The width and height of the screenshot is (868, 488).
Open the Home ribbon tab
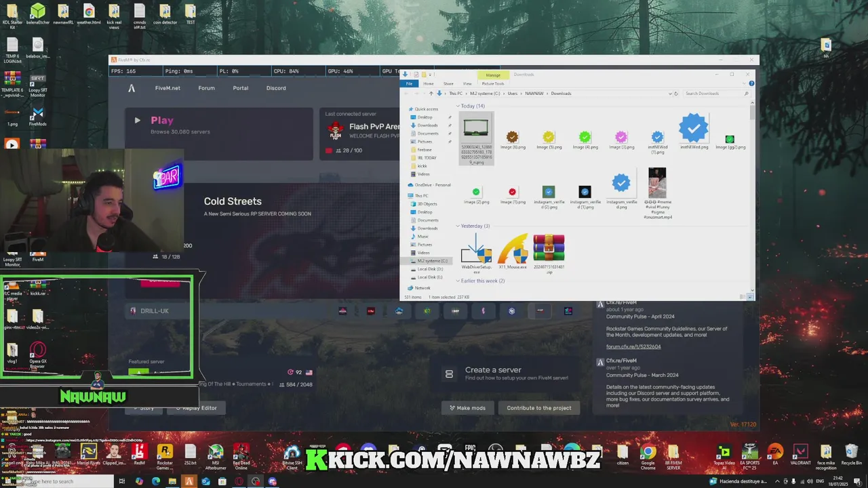[x=429, y=83]
